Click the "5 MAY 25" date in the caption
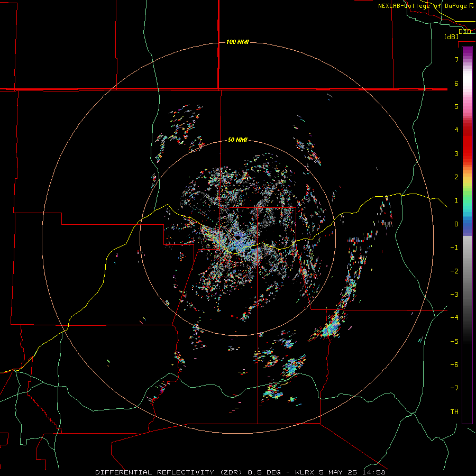The image size is (476, 476). [x=338, y=472]
